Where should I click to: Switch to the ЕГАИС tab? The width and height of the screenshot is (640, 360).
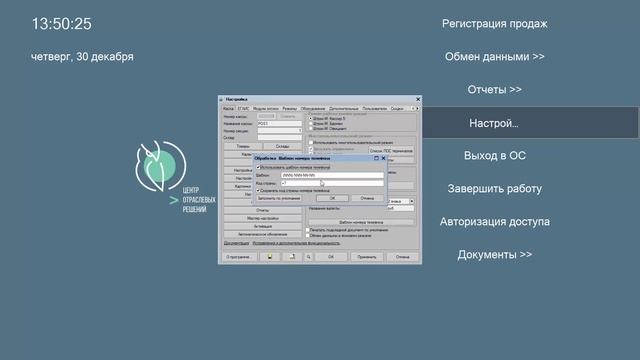click(x=243, y=109)
